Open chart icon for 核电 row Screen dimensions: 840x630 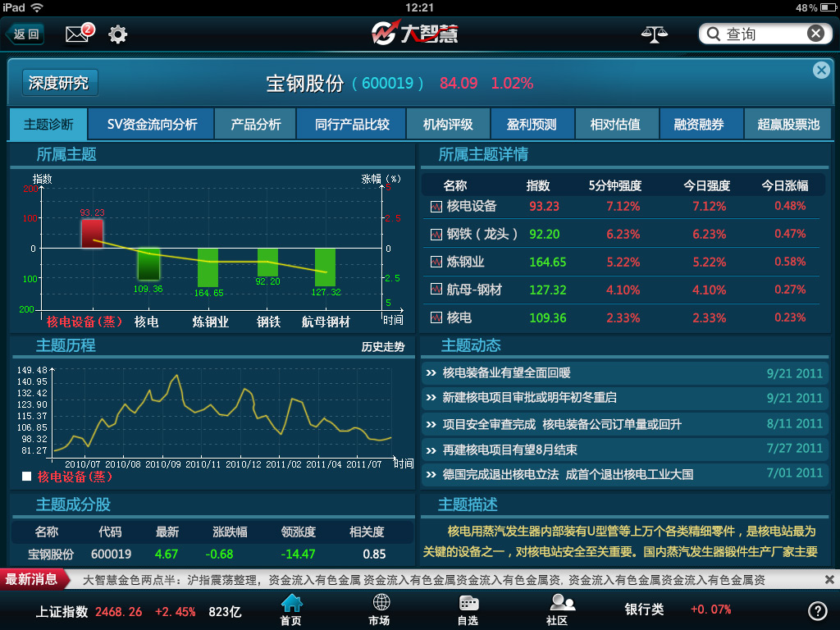(436, 317)
